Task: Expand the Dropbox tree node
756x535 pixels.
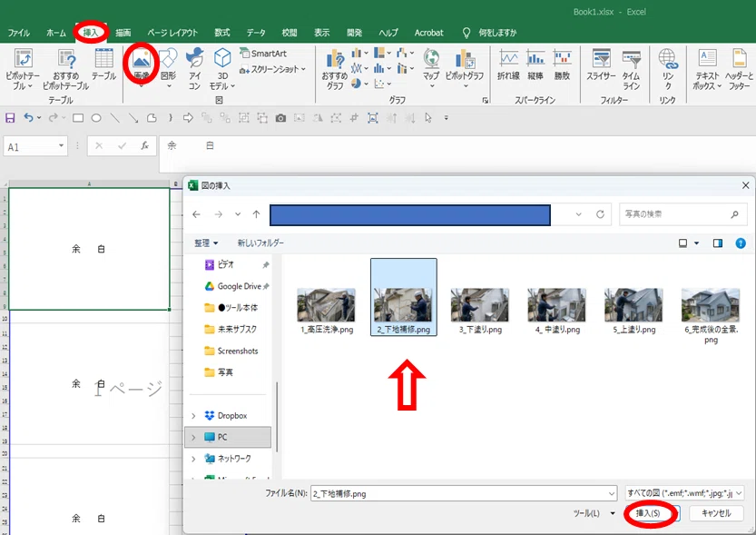Action: [193, 416]
